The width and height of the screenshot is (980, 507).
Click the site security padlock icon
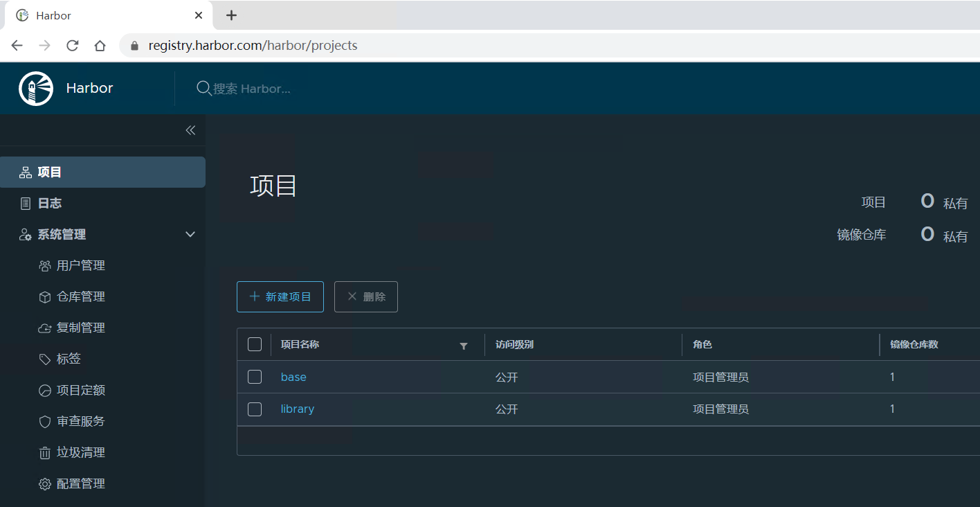pos(134,45)
